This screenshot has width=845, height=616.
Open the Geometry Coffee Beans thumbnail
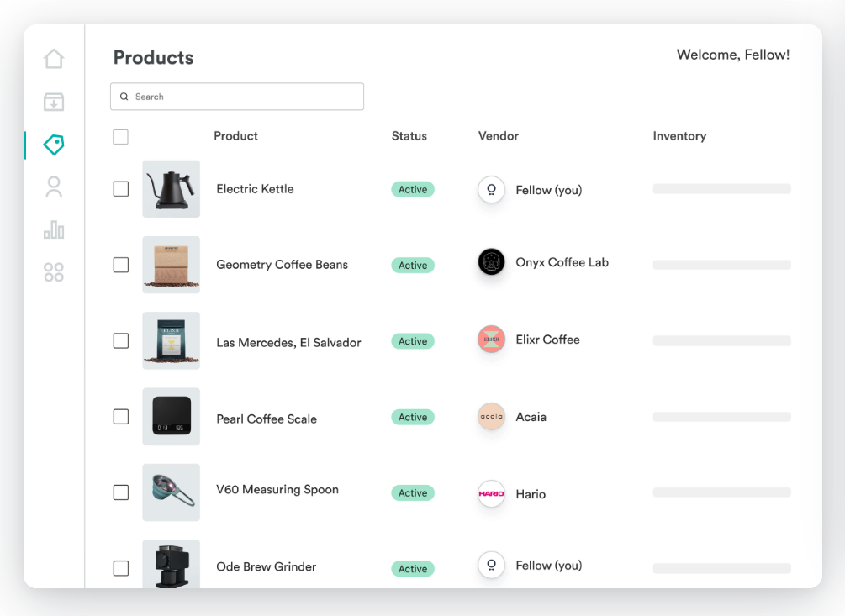tap(172, 265)
